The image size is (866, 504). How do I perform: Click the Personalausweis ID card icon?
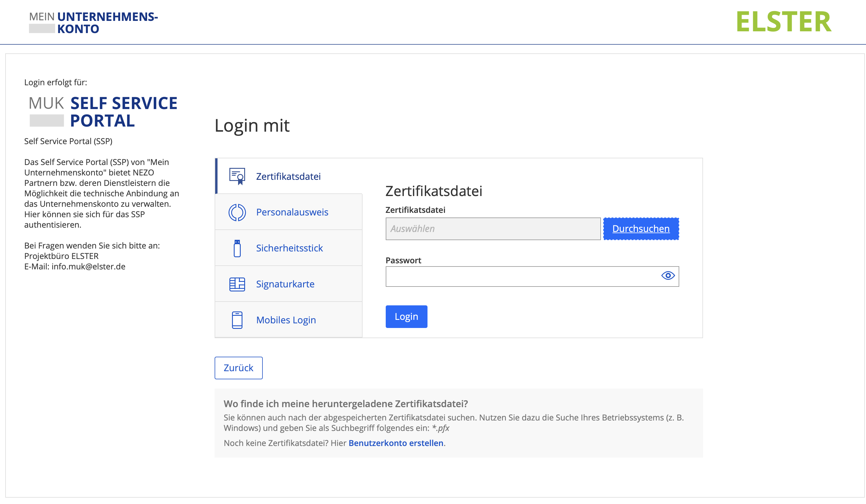(x=237, y=212)
